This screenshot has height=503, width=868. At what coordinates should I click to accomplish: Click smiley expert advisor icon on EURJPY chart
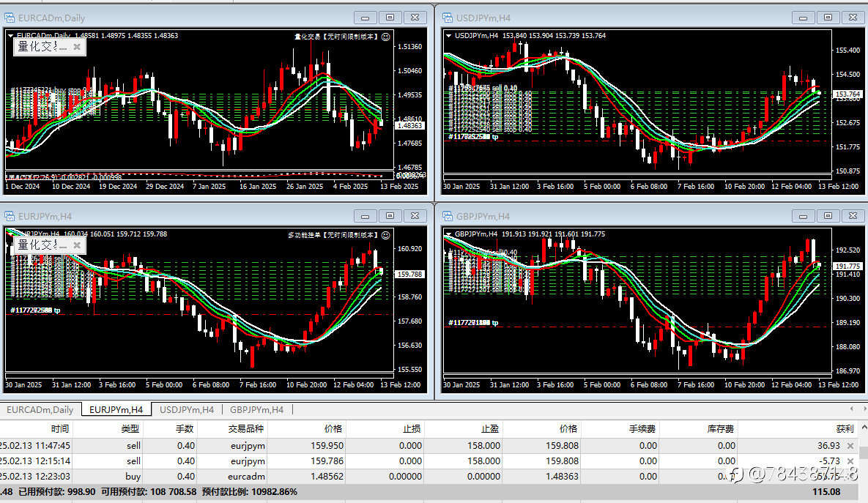pos(386,235)
